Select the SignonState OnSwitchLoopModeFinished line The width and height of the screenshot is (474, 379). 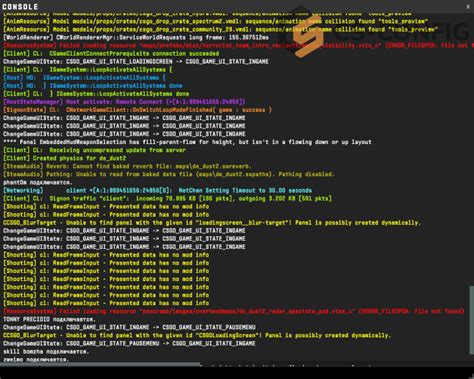tap(137, 110)
